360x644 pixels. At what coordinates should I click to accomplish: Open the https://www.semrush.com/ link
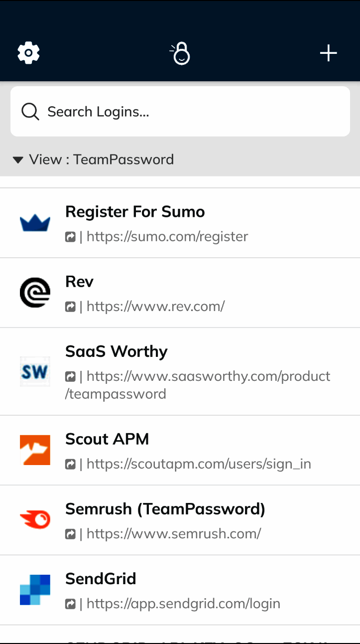coord(174,533)
